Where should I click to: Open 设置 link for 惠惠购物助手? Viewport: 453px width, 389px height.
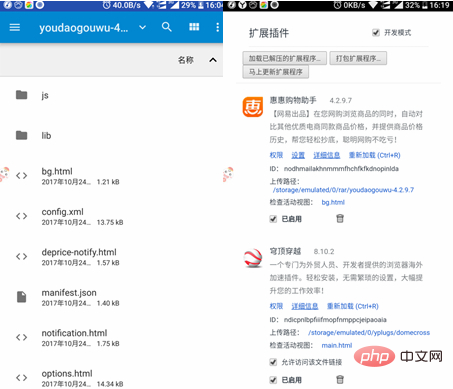pyautogui.click(x=298, y=155)
